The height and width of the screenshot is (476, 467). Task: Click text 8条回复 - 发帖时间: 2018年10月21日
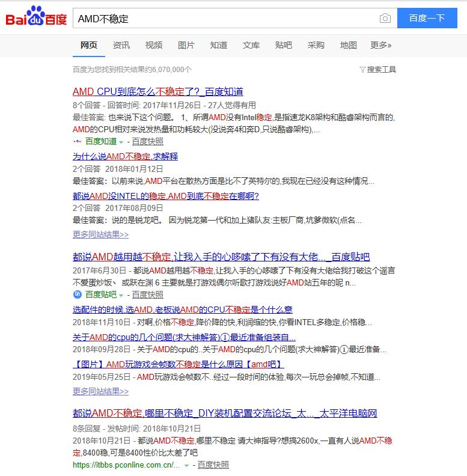point(136,429)
